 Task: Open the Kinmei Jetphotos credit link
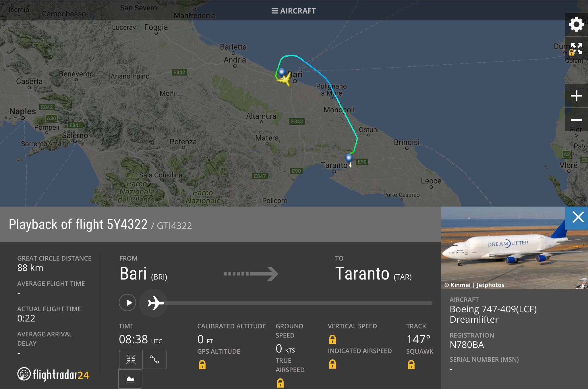tap(474, 285)
